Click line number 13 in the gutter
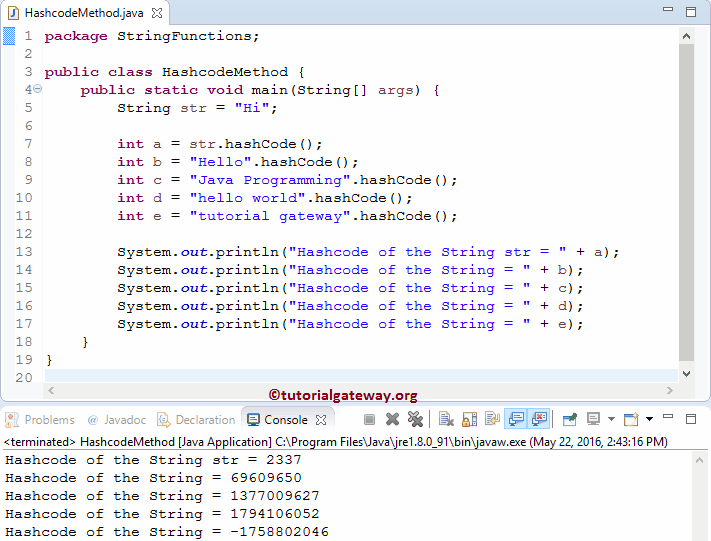This screenshot has height=541, width=711. tap(24, 252)
